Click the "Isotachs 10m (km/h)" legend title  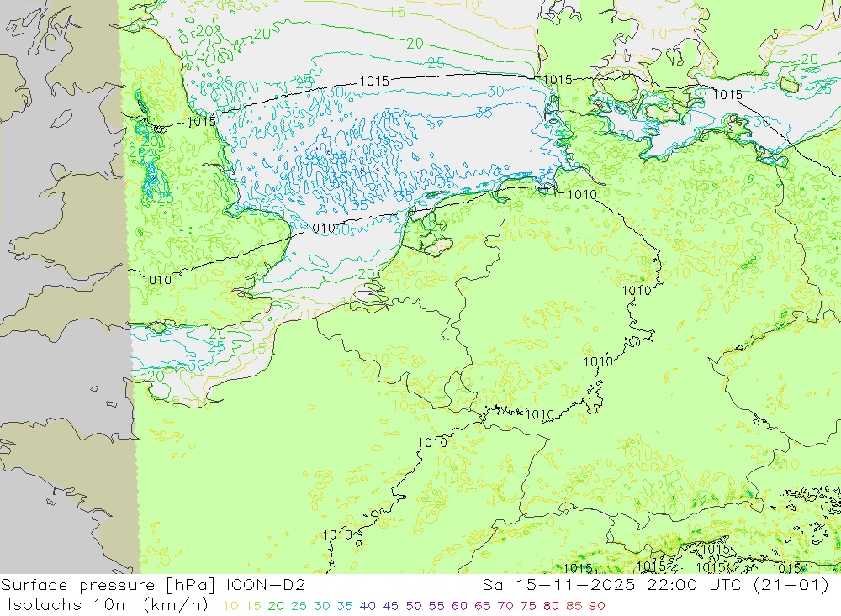point(108,605)
